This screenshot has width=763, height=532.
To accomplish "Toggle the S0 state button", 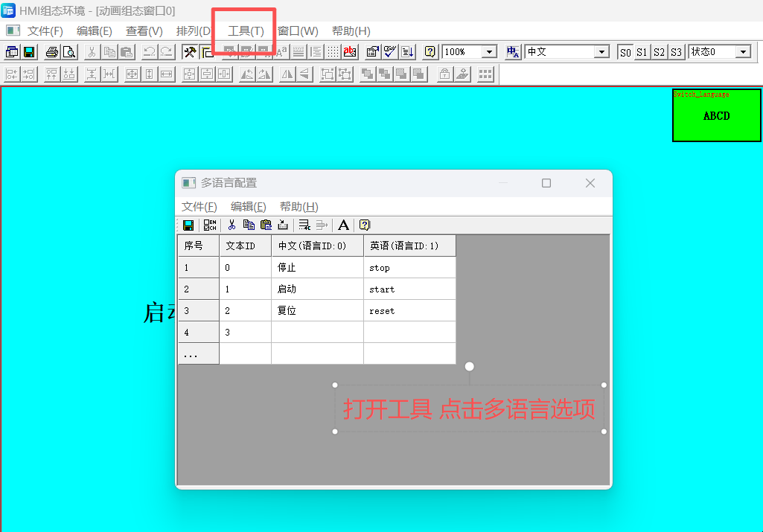I will click(625, 51).
